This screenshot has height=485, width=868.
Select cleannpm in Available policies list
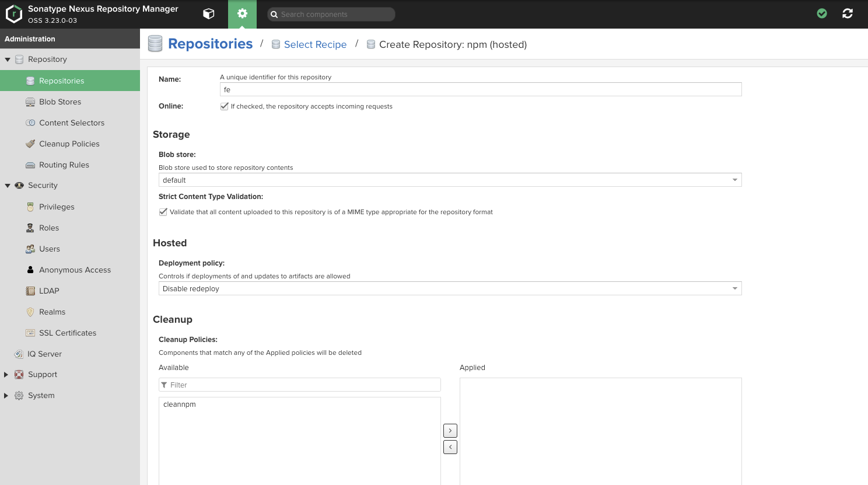click(x=180, y=404)
